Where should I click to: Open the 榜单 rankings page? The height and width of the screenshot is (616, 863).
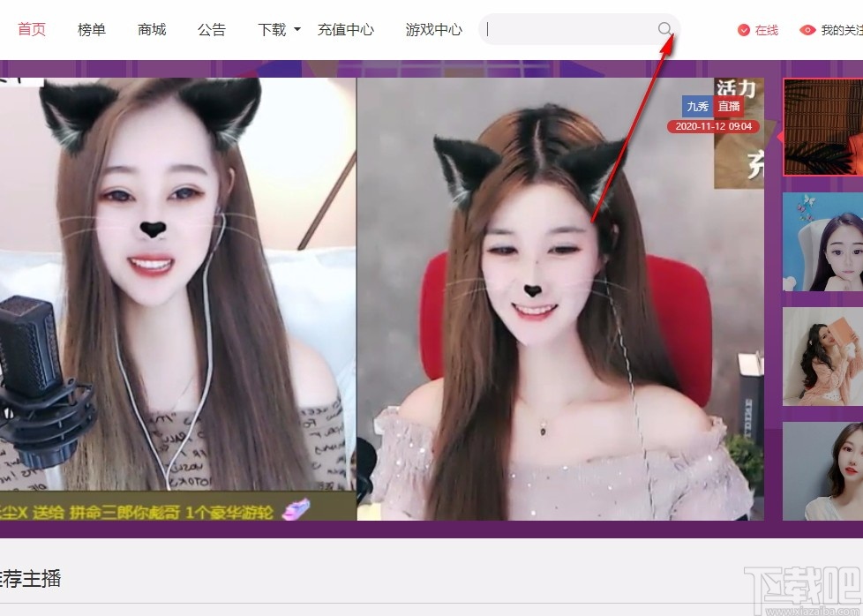click(92, 29)
